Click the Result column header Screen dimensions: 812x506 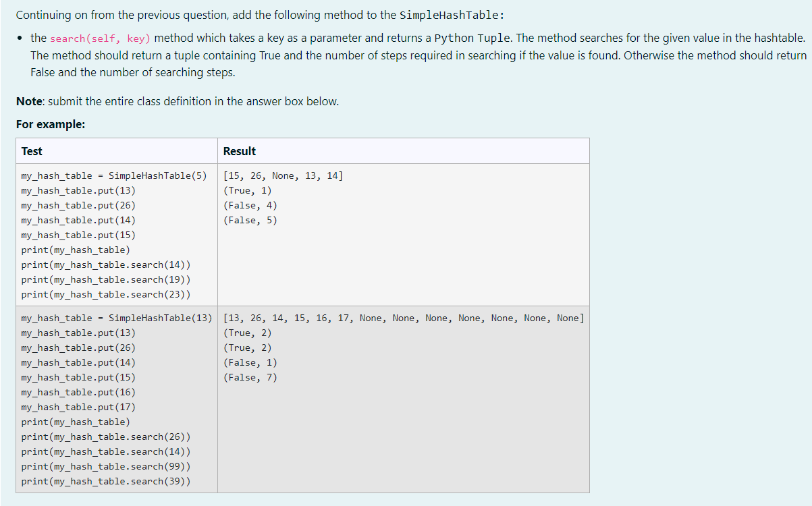pyautogui.click(x=241, y=150)
